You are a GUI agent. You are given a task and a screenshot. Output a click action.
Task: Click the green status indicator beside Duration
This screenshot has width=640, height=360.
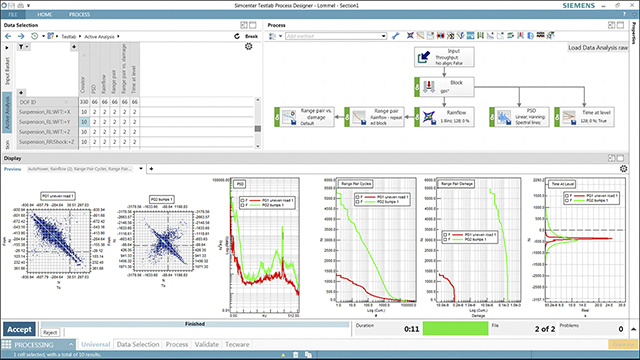pyautogui.click(x=456, y=329)
